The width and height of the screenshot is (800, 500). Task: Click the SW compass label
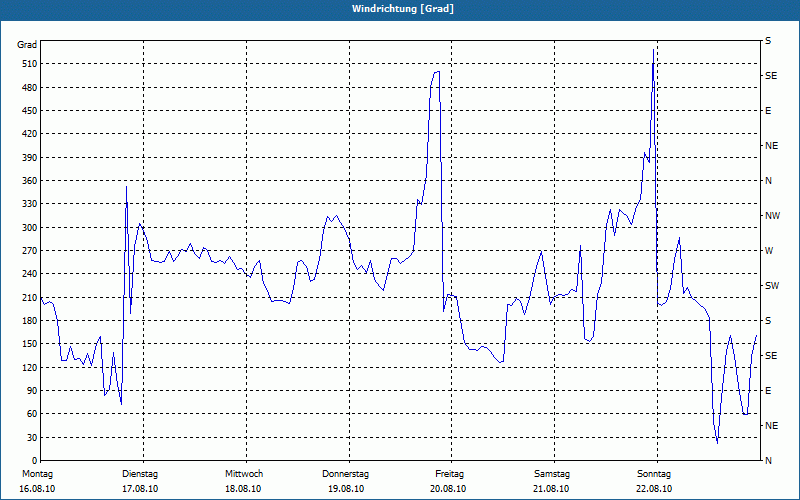click(x=772, y=286)
